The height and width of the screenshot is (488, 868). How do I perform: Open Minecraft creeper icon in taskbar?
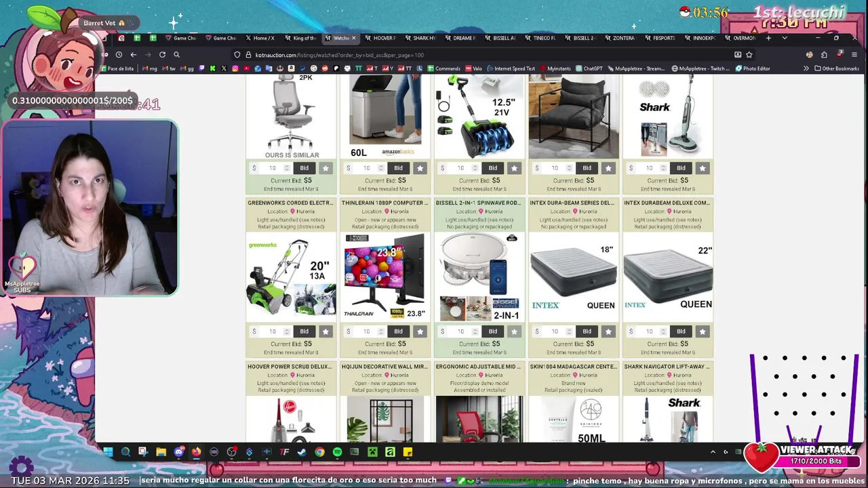click(372, 452)
